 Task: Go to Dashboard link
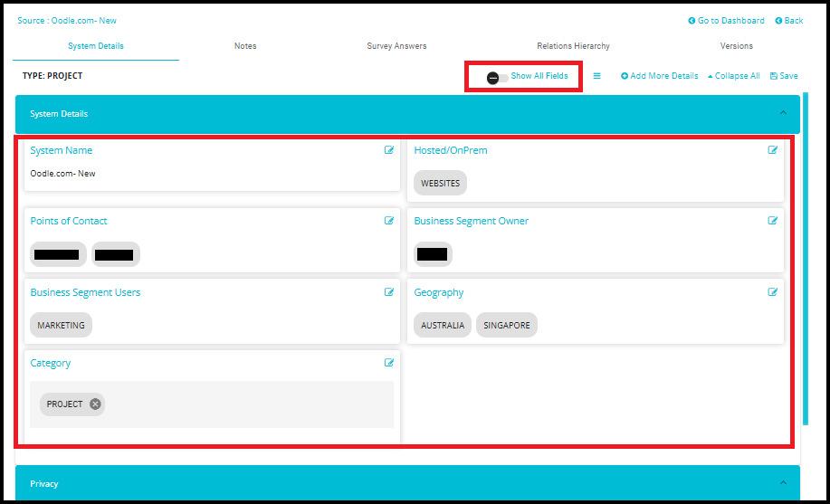pos(726,21)
